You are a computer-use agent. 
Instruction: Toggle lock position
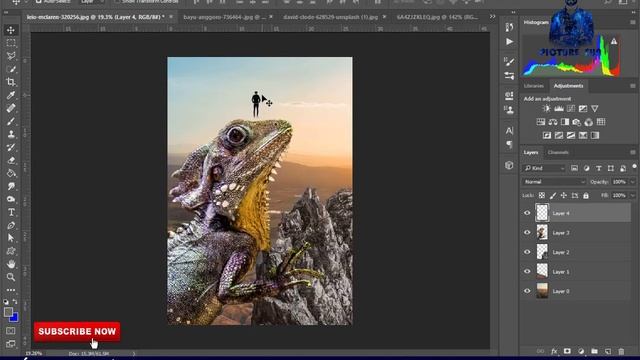point(564,196)
